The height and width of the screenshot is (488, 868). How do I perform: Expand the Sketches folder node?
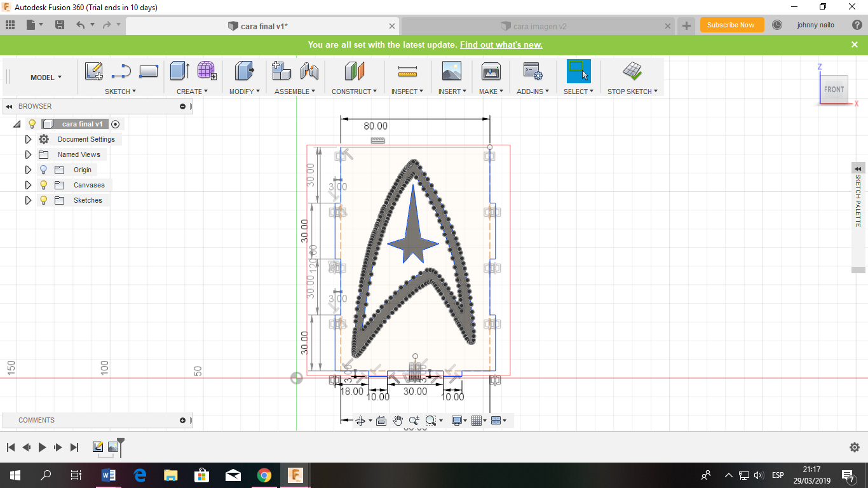pyautogui.click(x=28, y=200)
